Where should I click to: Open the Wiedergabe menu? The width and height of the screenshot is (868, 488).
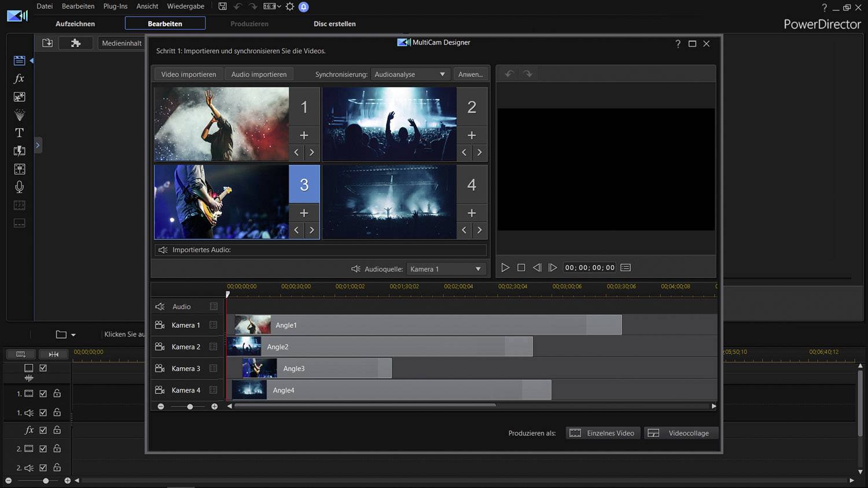pyautogui.click(x=185, y=6)
